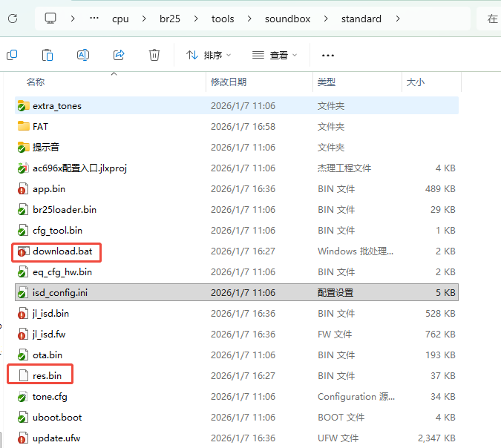This screenshot has height=448, width=501.
Task: Open the more options ellipsis in the toolbar
Action: 328,56
